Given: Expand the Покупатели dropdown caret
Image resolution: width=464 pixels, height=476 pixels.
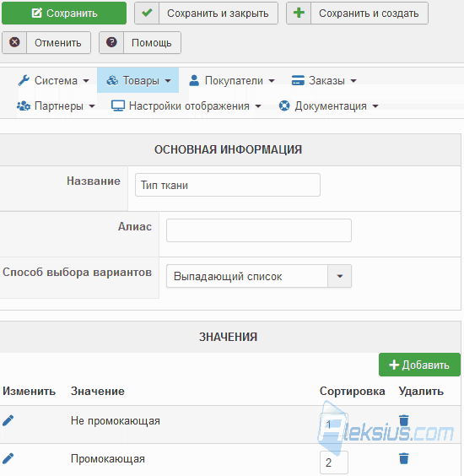Looking at the screenshot, I should coord(272,81).
